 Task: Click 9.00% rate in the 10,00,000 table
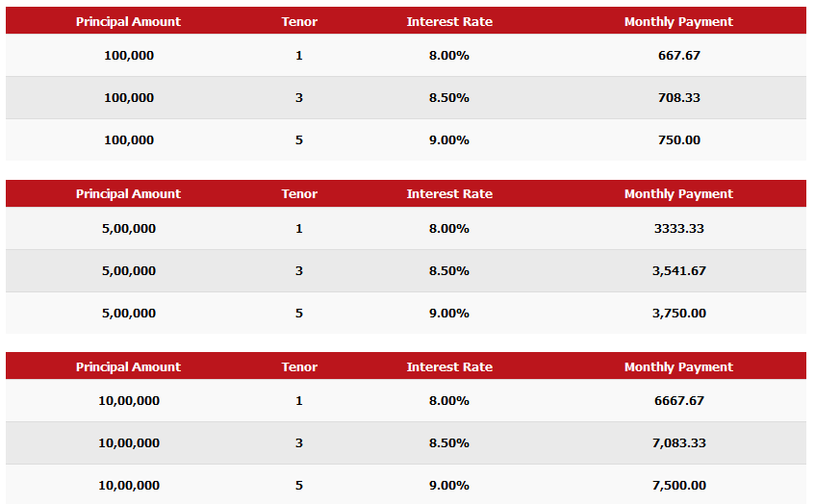click(x=449, y=486)
